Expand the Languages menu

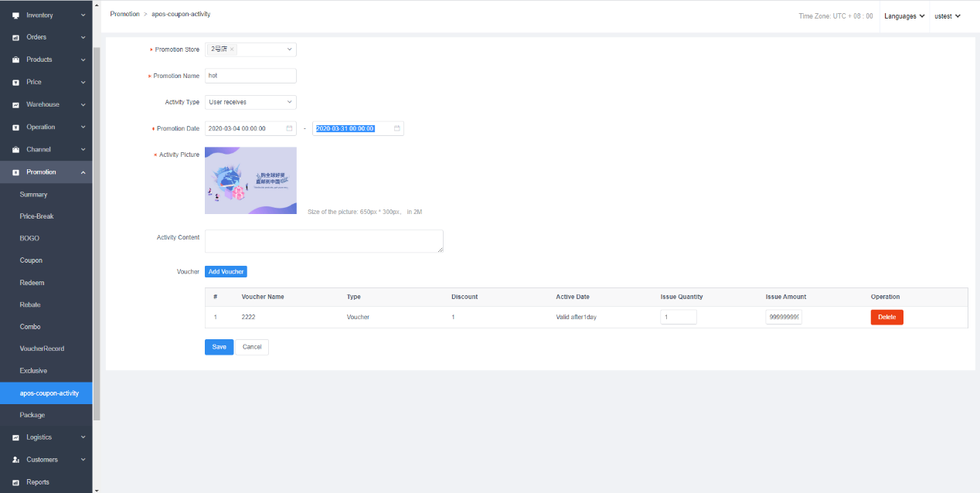click(x=904, y=16)
